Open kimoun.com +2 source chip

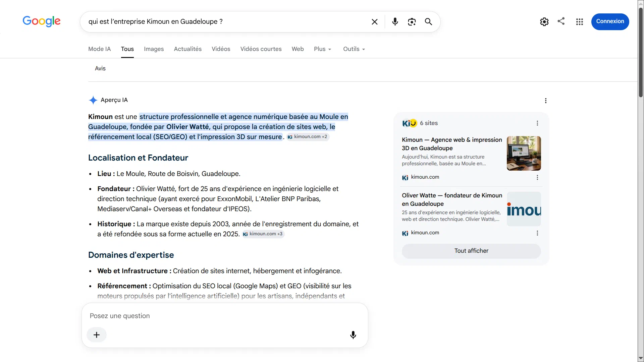coord(308,137)
